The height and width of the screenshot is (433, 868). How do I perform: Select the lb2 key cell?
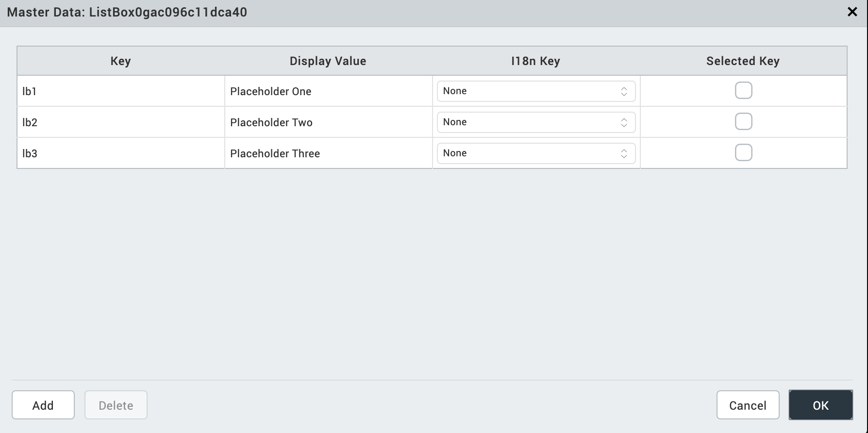coord(120,122)
